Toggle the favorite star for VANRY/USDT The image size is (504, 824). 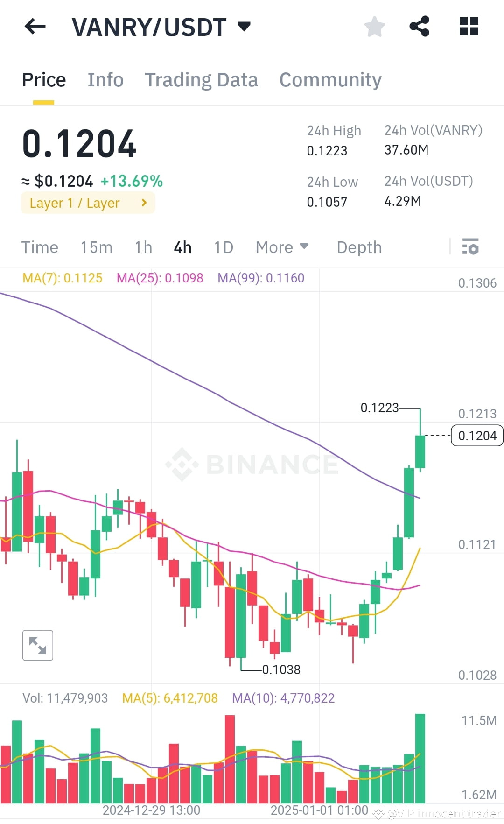[x=374, y=27]
